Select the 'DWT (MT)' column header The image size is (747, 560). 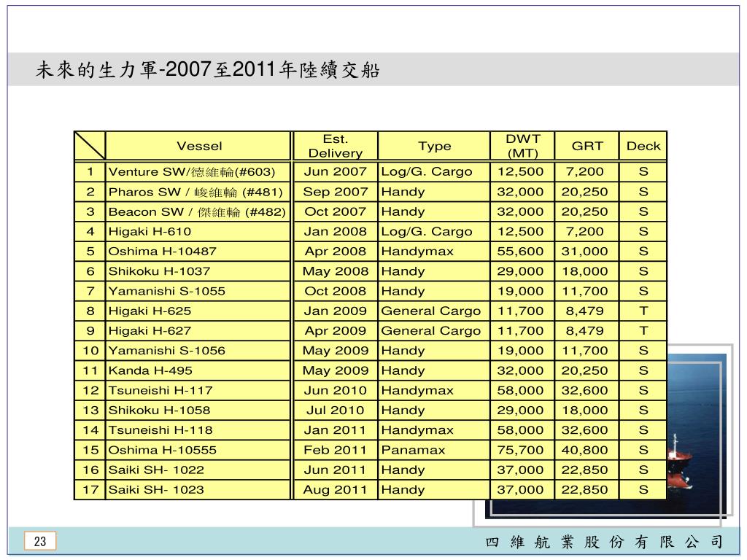tap(522, 146)
